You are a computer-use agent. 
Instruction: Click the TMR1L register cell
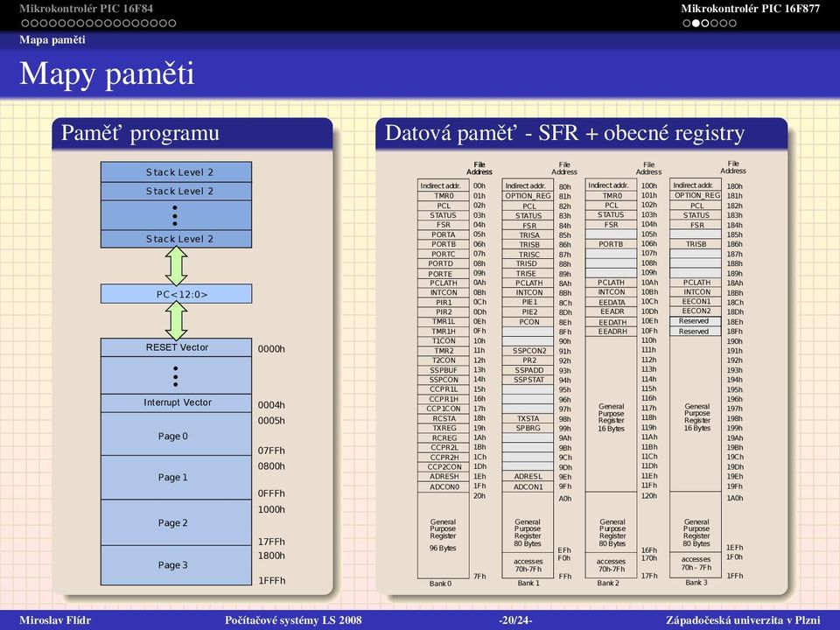coord(443,321)
